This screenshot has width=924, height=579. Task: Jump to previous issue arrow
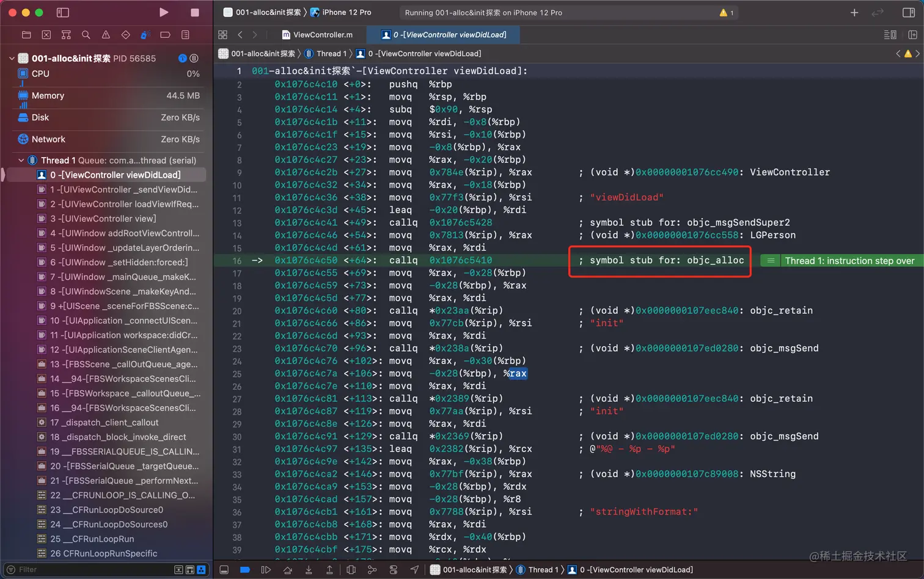[898, 54]
